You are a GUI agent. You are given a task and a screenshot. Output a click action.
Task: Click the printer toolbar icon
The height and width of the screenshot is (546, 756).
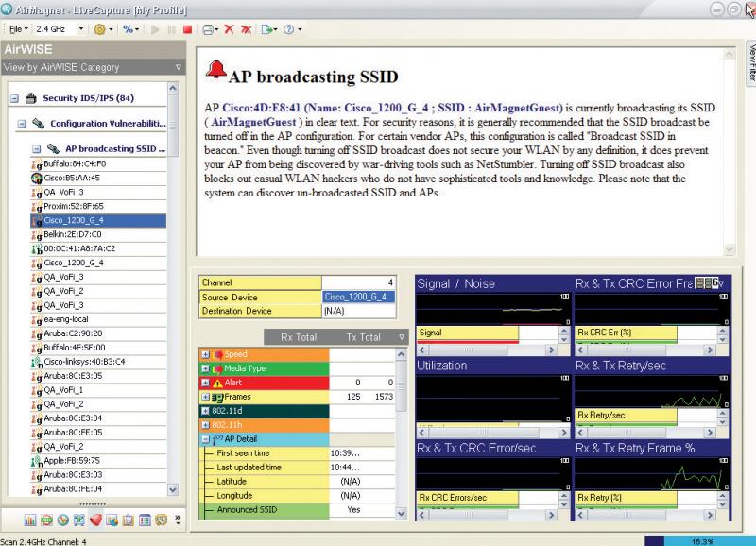[x=208, y=29]
